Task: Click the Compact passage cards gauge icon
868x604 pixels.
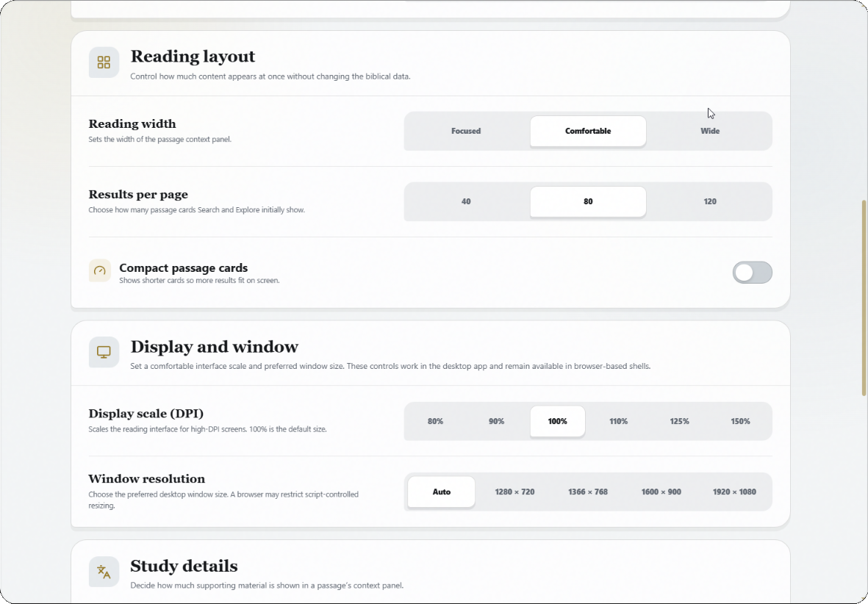Action: pos(100,270)
